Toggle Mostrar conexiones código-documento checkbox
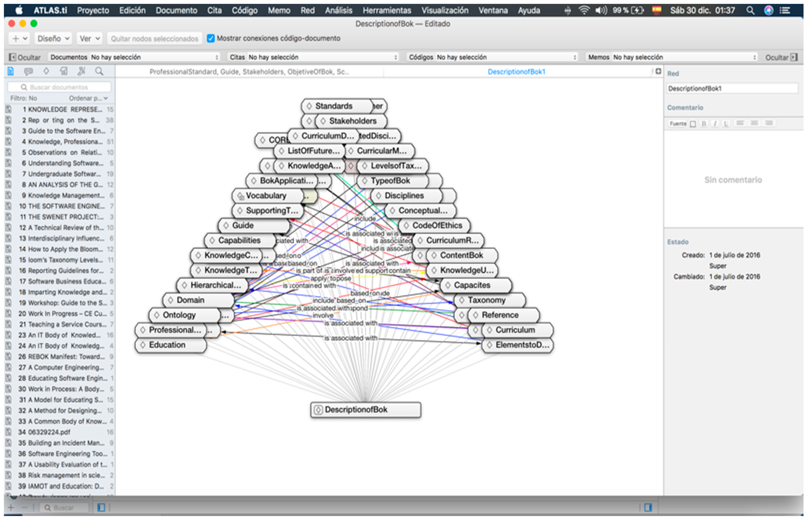This screenshot has width=812, height=521. (211, 39)
